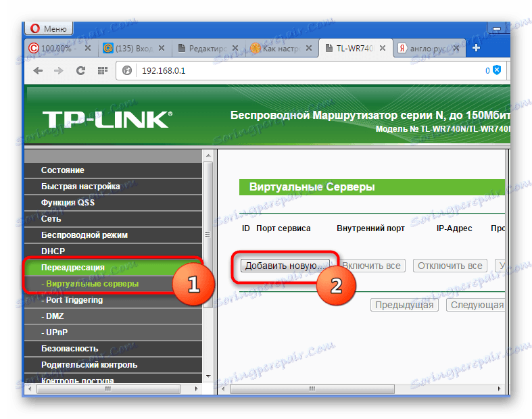Open Функция QSS menu item
This screenshot has height=419, width=532.
coord(114,203)
